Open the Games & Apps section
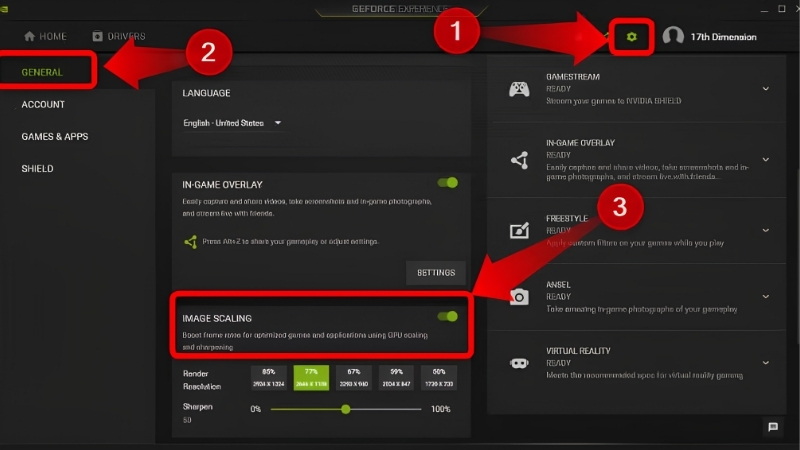 pyautogui.click(x=55, y=136)
